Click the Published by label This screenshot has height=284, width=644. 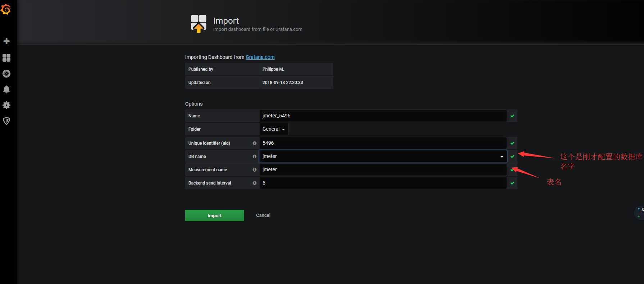(201, 69)
